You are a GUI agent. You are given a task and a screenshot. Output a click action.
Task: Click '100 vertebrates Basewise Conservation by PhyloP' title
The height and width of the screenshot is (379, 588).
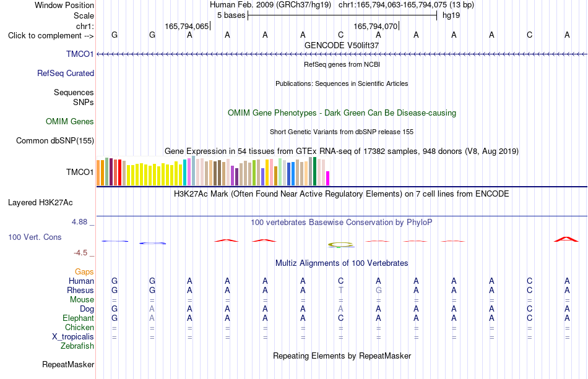342,223
